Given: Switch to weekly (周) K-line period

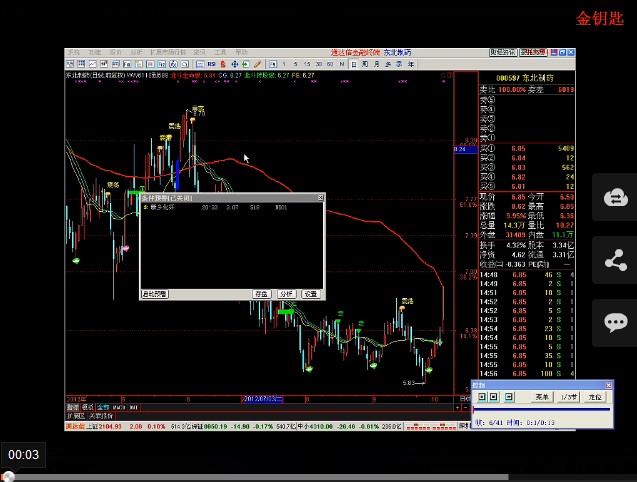Looking at the screenshot, I should [x=365, y=64].
